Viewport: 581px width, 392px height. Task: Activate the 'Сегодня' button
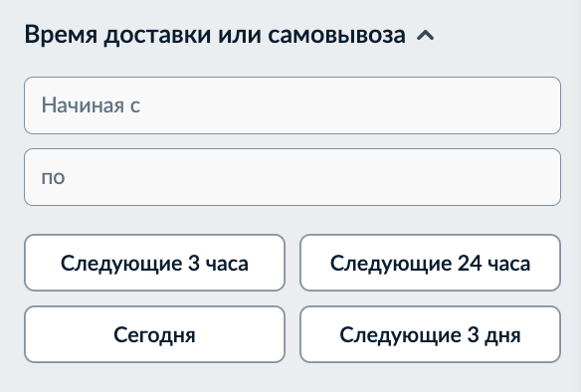[x=154, y=334]
